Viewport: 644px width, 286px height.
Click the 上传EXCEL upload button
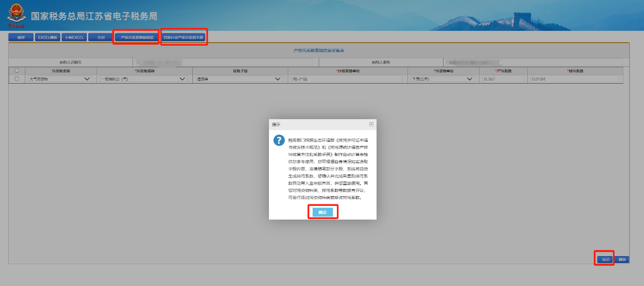[74, 38]
